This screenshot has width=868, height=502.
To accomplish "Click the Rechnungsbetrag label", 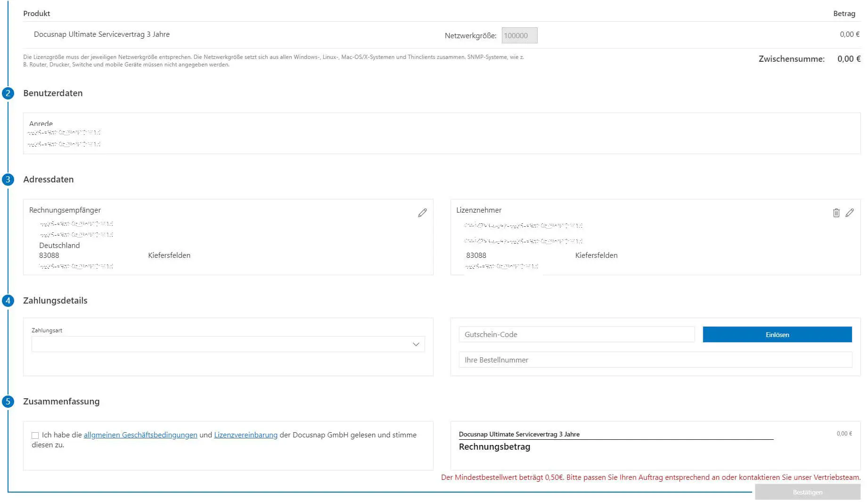I will [494, 447].
